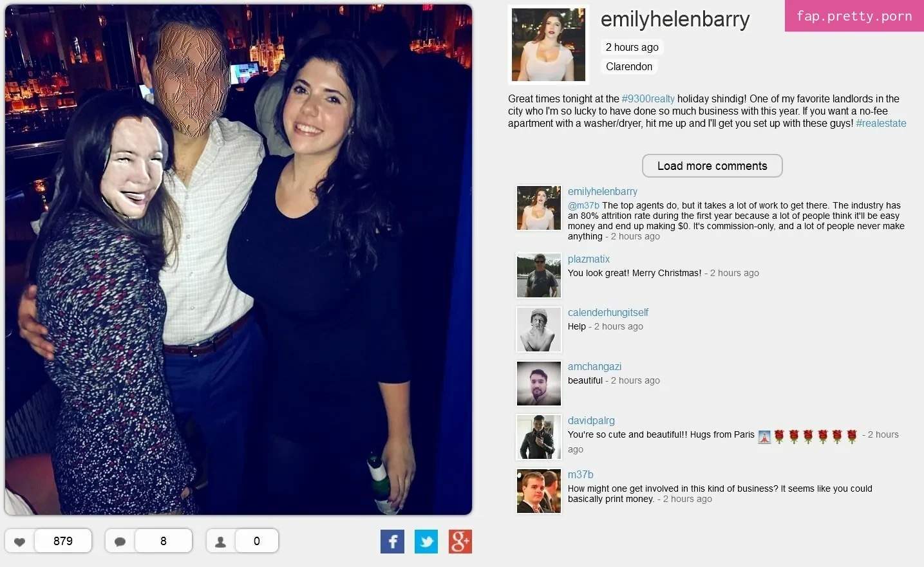Open the #realestate hashtag link

(x=881, y=124)
